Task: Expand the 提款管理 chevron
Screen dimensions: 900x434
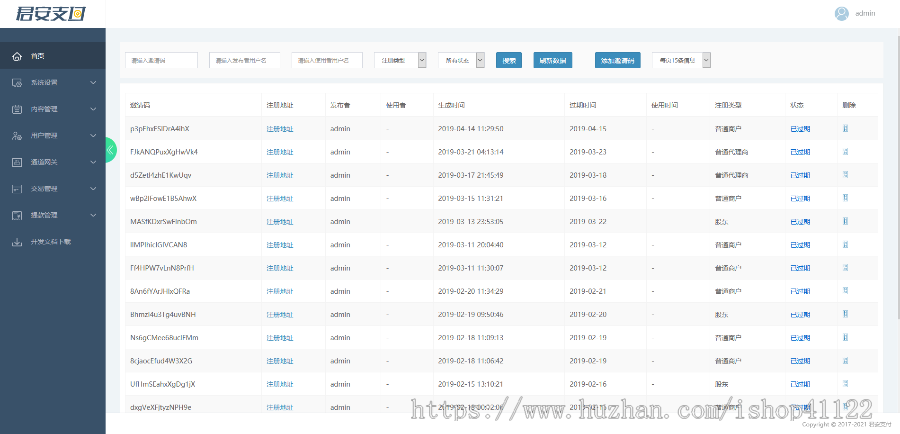Action: [94, 215]
